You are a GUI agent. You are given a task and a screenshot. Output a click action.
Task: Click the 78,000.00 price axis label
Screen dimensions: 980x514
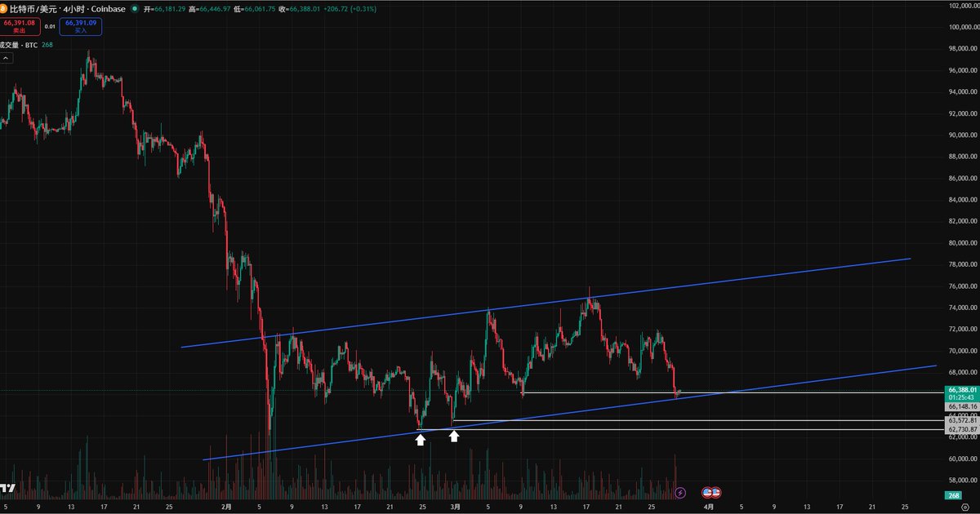963,264
